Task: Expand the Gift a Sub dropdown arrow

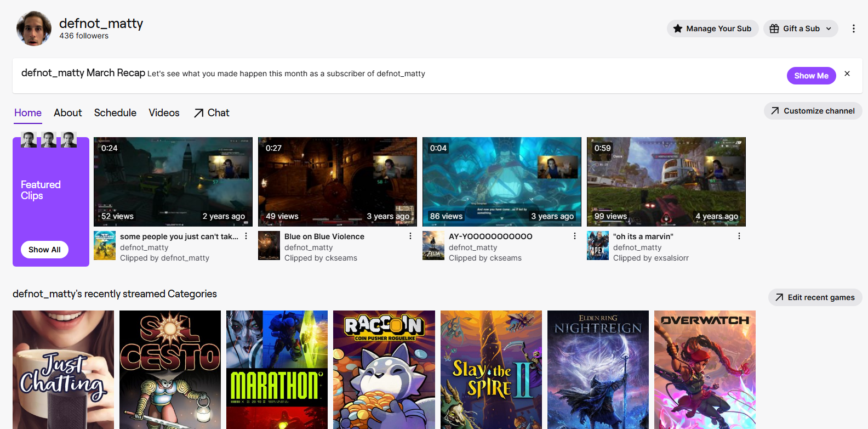Action: (829, 29)
